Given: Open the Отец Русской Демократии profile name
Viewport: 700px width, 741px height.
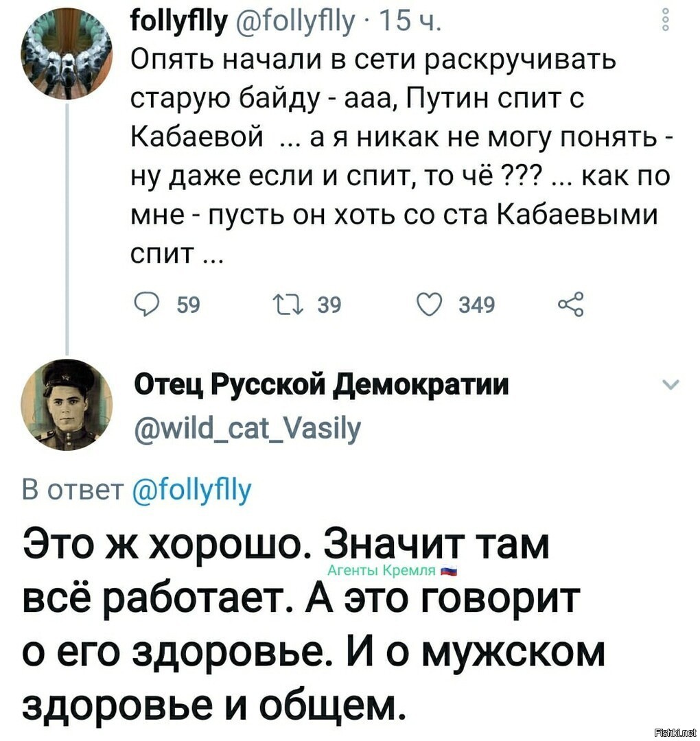Looking at the screenshot, I should (x=321, y=385).
